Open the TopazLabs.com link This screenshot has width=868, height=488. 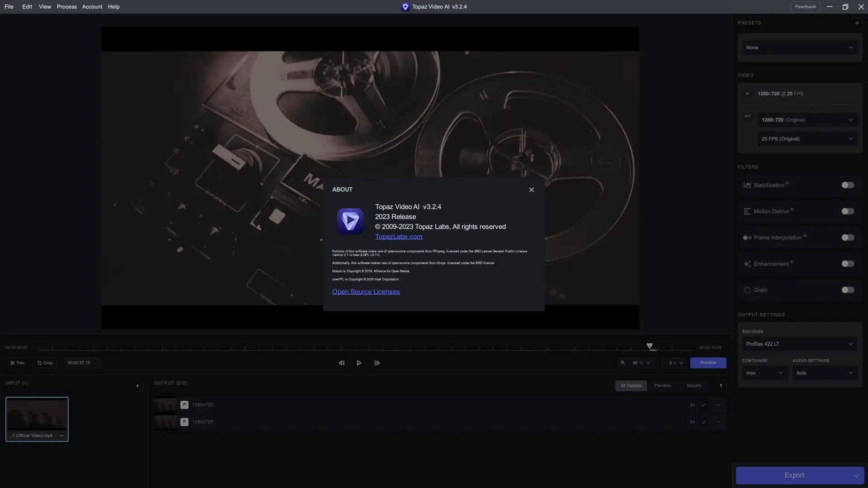398,236
